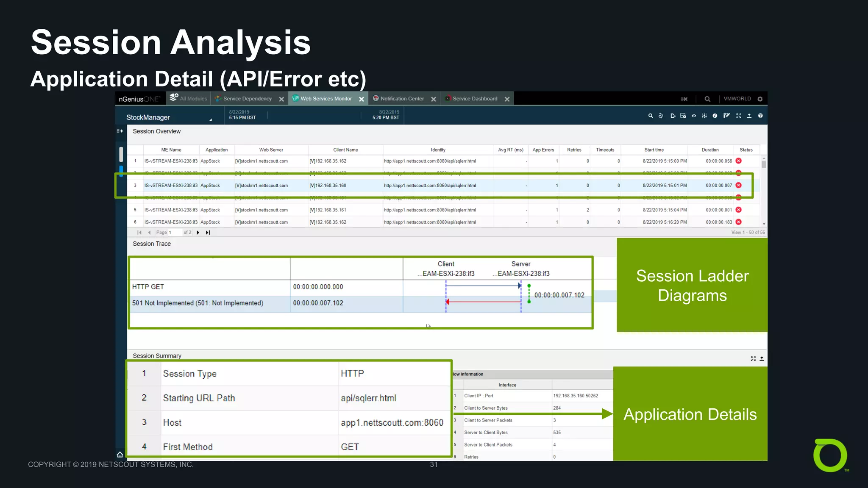The width and height of the screenshot is (868, 488).
Task: Open the StockManager service dropdown
Action: (169, 117)
